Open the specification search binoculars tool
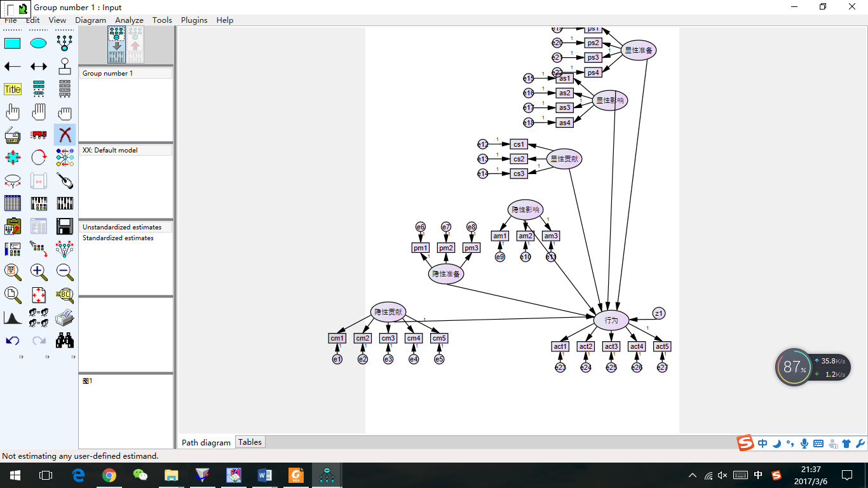The image size is (868, 488). point(64,341)
